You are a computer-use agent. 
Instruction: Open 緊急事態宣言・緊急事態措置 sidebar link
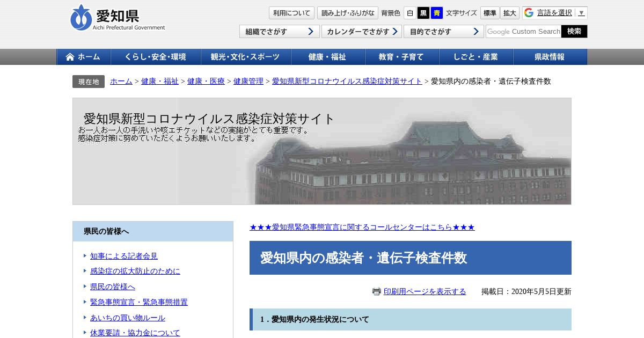click(139, 302)
